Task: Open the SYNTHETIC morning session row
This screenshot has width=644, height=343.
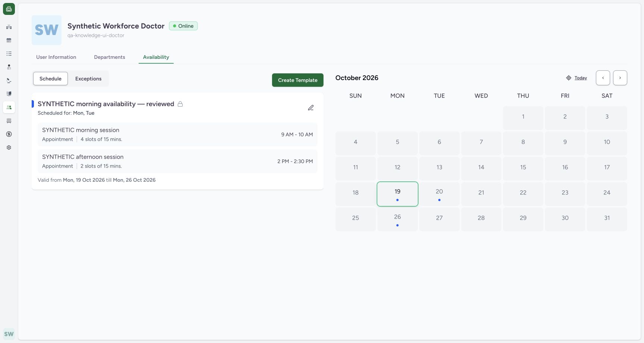Action: pyautogui.click(x=177, y=134)
